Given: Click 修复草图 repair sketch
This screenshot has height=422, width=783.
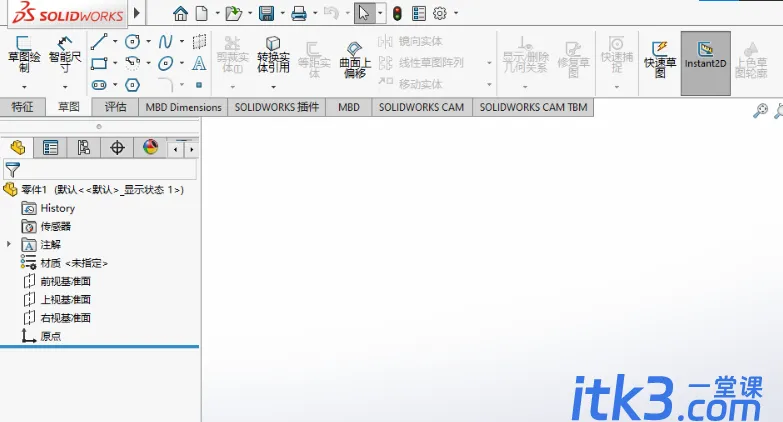Looking at the screenshot, I should coord(573,59).
